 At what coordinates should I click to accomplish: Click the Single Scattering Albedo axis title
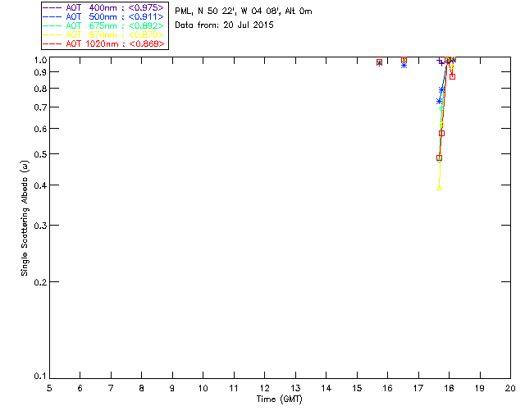pos(25,218)
